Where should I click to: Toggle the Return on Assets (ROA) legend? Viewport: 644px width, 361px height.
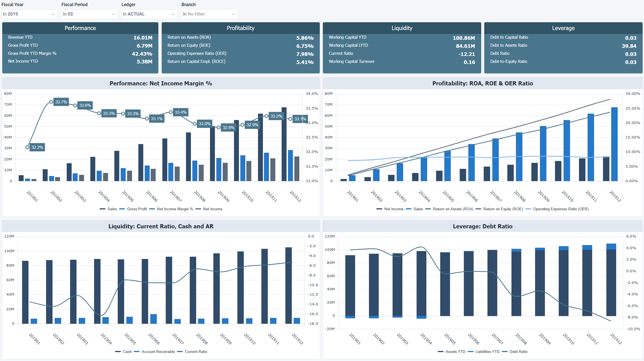click(453, 209)
